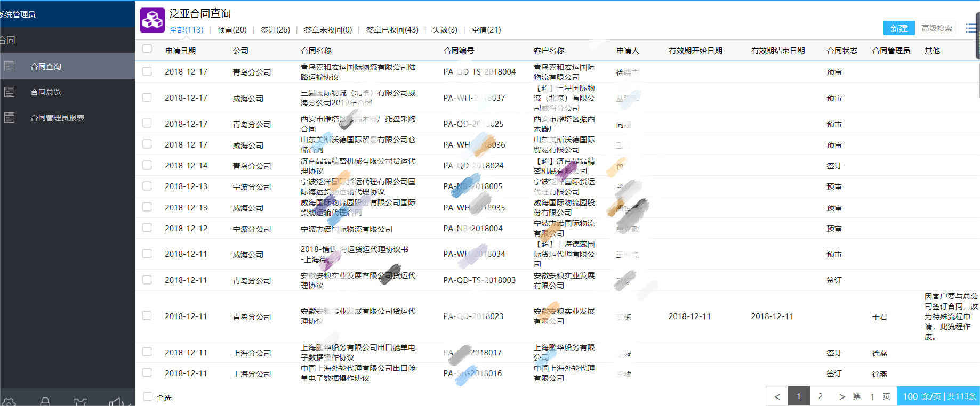Image resolution: width=980 pixels, height=406 pixels.
Task: Enable the 全选 checkbox at the bottom
Action: click(148, 396)
